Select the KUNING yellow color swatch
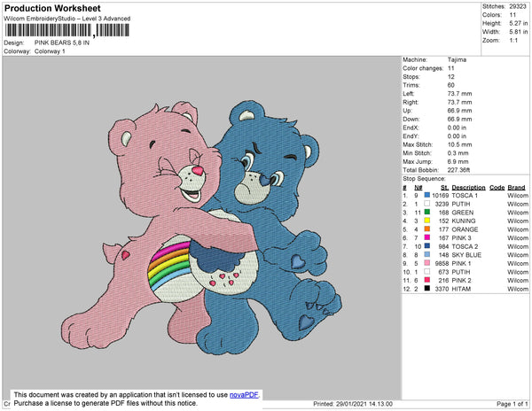 (x=427, y=221)
